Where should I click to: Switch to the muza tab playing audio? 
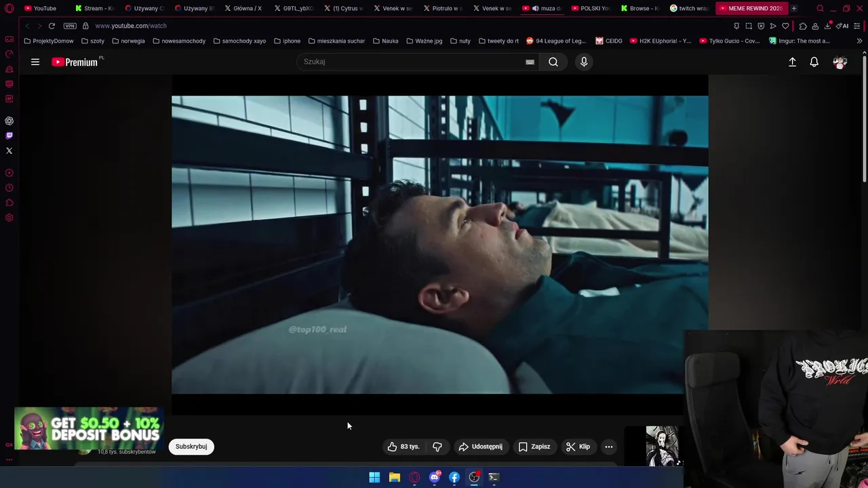click(x=542, y=8)
